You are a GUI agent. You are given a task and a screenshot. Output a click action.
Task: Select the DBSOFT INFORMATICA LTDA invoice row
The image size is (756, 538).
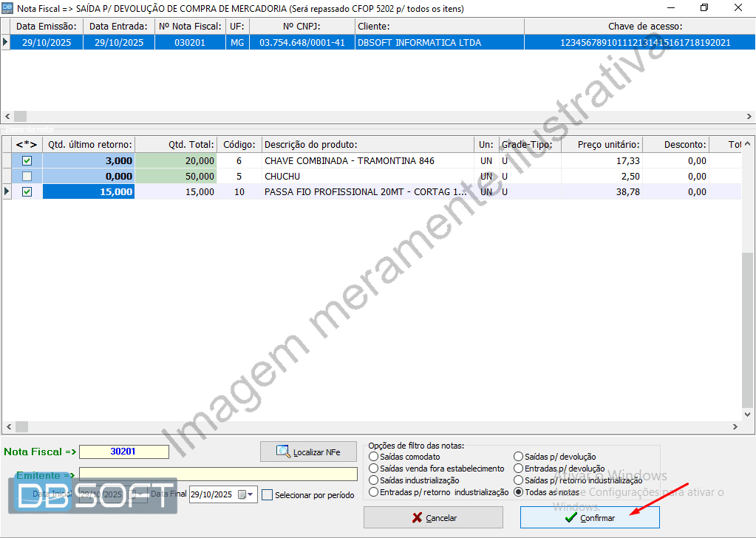coord(418,43)
